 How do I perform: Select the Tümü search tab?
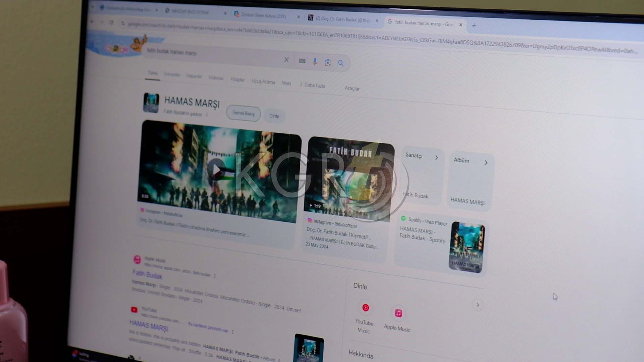(153, 73)
